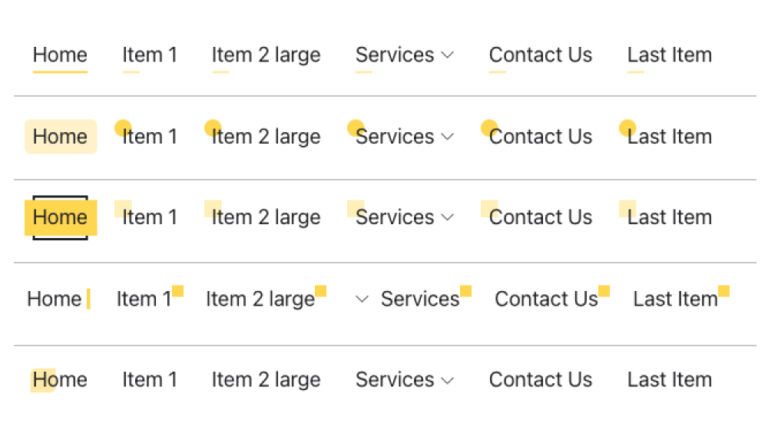
Task: Click the underlined Home item in first menu row
Action: point(60,55)
